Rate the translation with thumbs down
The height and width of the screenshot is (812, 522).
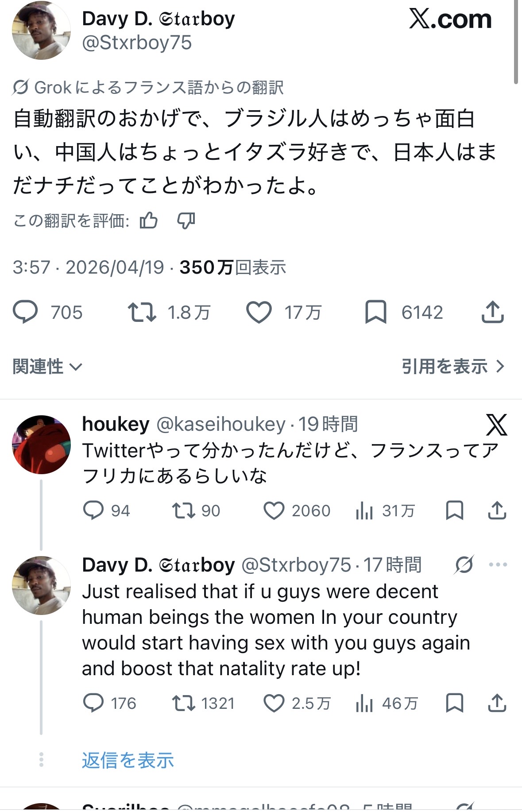[186, 220]
